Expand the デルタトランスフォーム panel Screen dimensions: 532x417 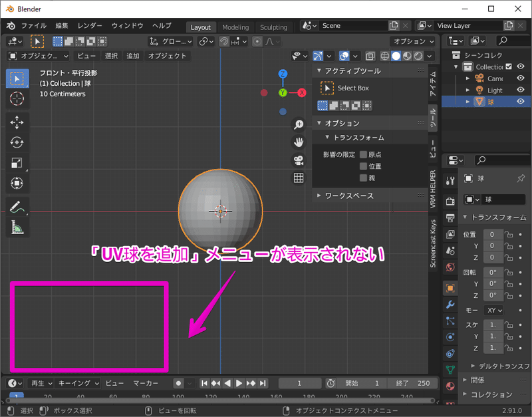pyautogui.click(x=500, y=366)
